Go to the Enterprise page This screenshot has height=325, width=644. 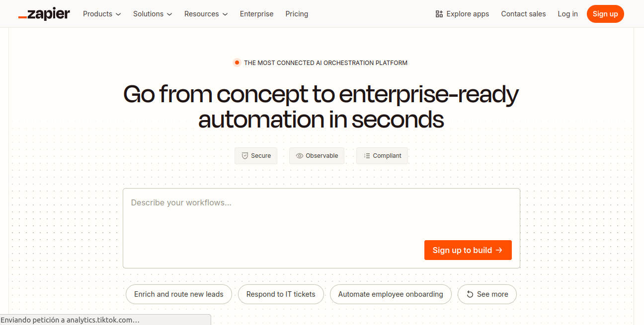click(x=256, y=14)
